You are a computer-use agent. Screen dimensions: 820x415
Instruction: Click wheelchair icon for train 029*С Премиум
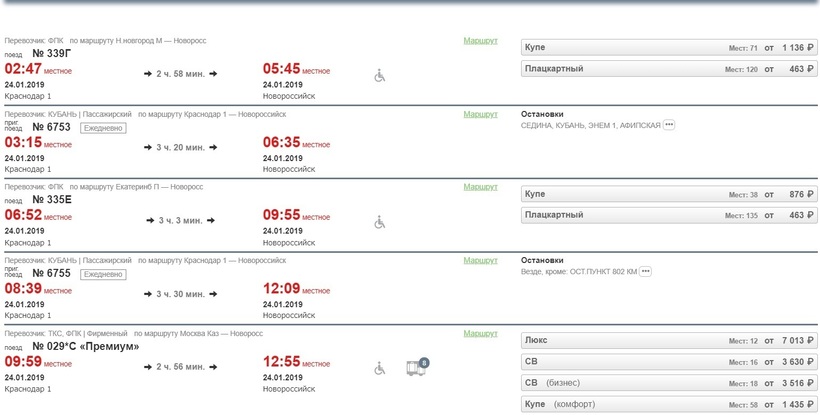380,369
